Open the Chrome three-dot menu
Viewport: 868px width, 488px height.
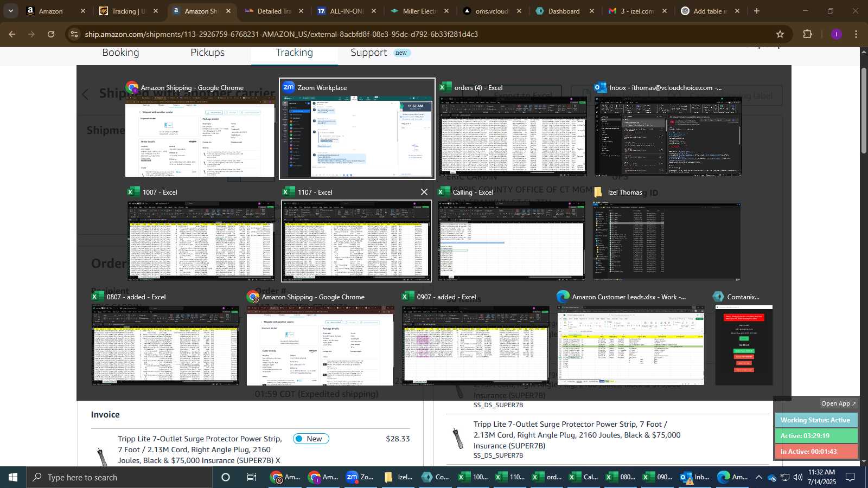856,34
